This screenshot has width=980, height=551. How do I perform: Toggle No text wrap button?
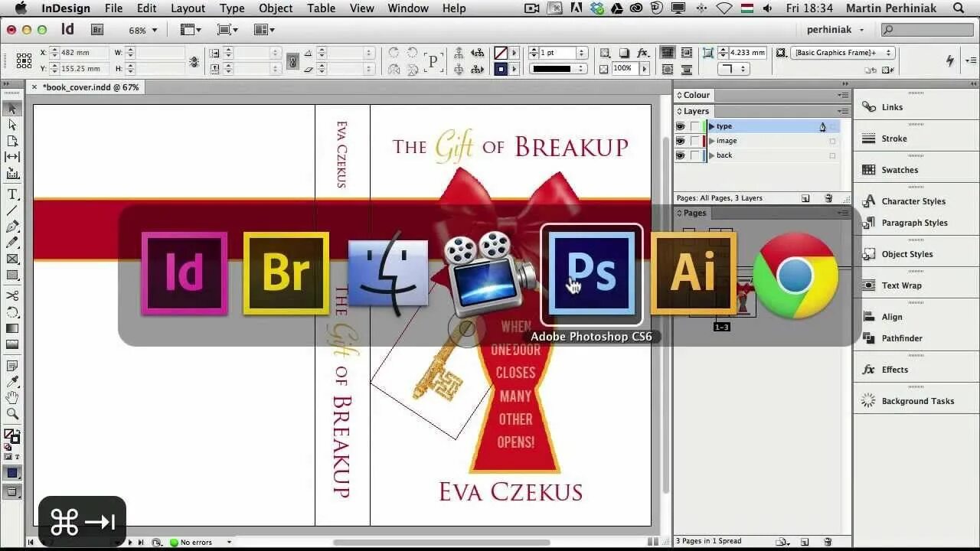pos(668,53)
